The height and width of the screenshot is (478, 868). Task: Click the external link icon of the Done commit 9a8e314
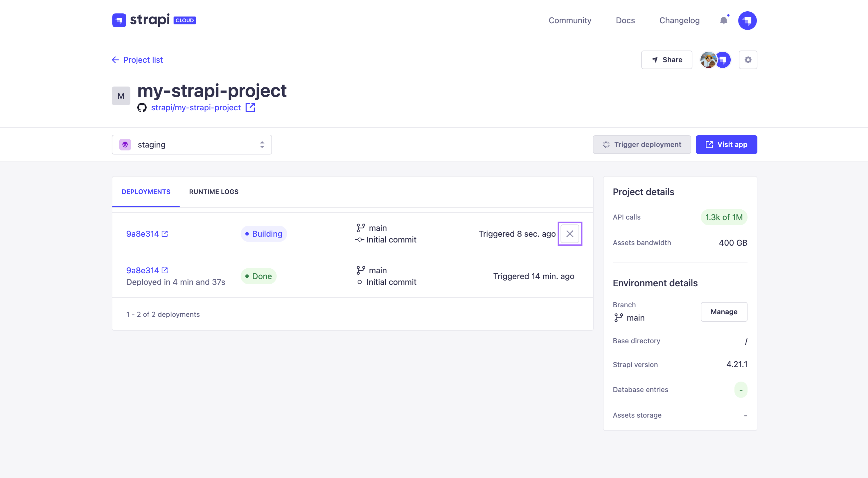165,270
